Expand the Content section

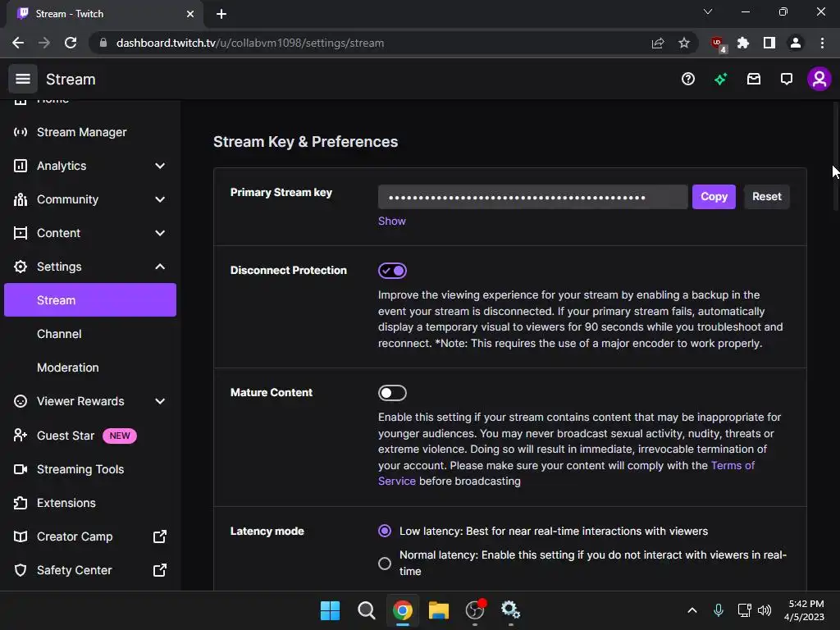pos(160,233)
